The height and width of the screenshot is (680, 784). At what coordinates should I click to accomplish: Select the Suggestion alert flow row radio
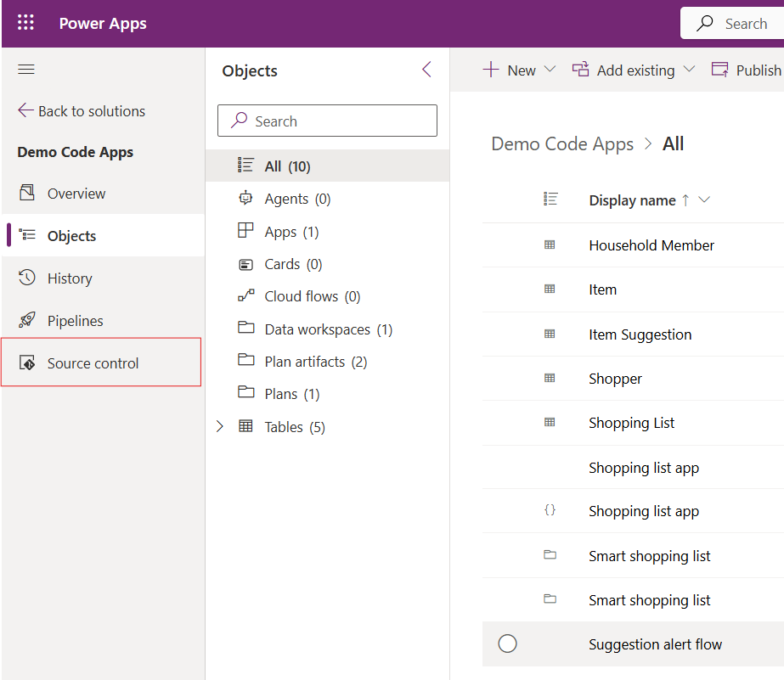coord(507,643)
